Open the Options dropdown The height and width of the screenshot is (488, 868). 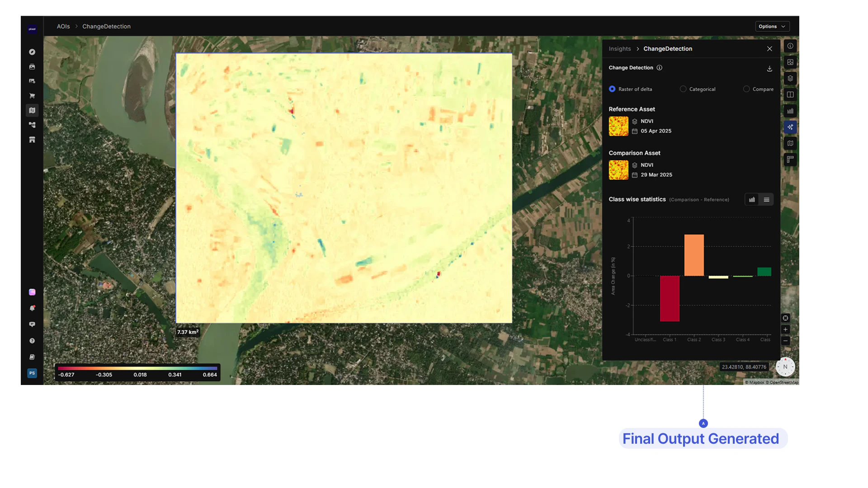772,27
